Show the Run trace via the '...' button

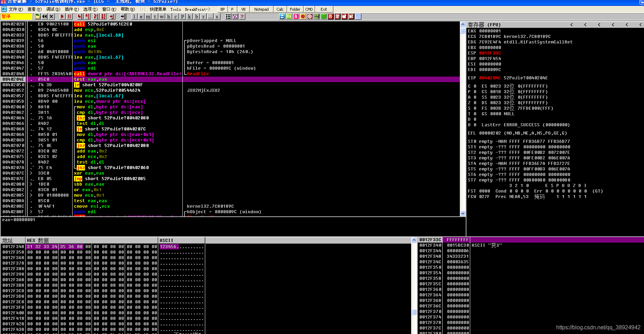pyautogui.click(x=210, y=17)
